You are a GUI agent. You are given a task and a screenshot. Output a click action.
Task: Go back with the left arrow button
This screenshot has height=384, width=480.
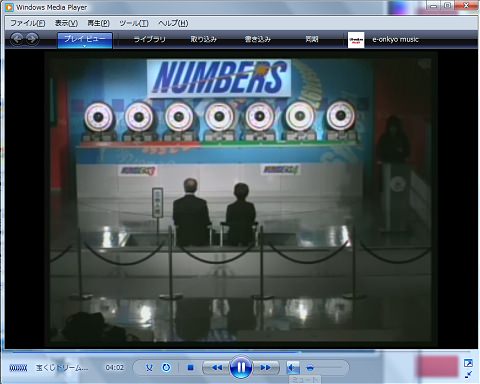(17, 39)
